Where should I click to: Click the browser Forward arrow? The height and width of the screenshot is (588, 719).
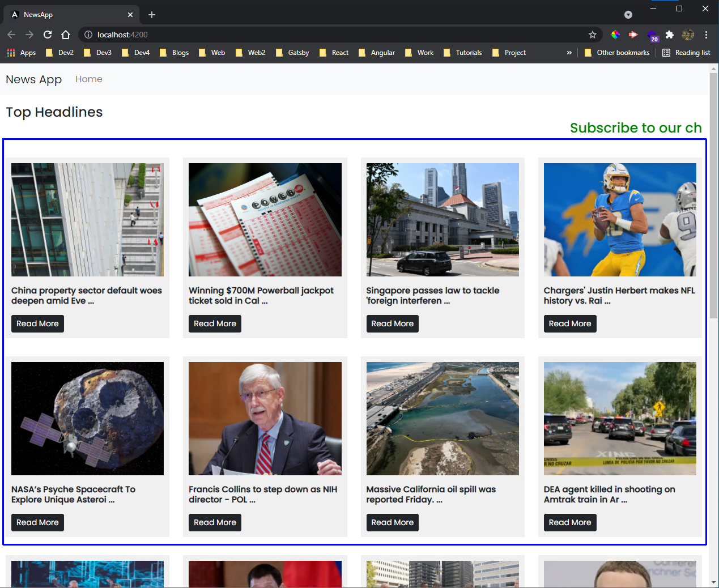29,35
